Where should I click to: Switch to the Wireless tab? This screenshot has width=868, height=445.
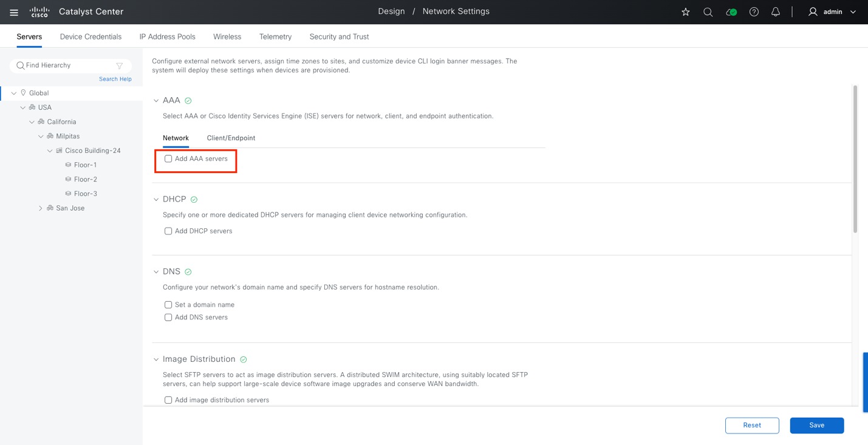227,36
